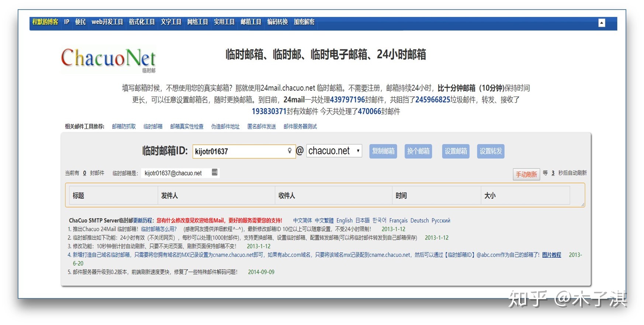
Task: Switch language to English
Action: (344, 220)
